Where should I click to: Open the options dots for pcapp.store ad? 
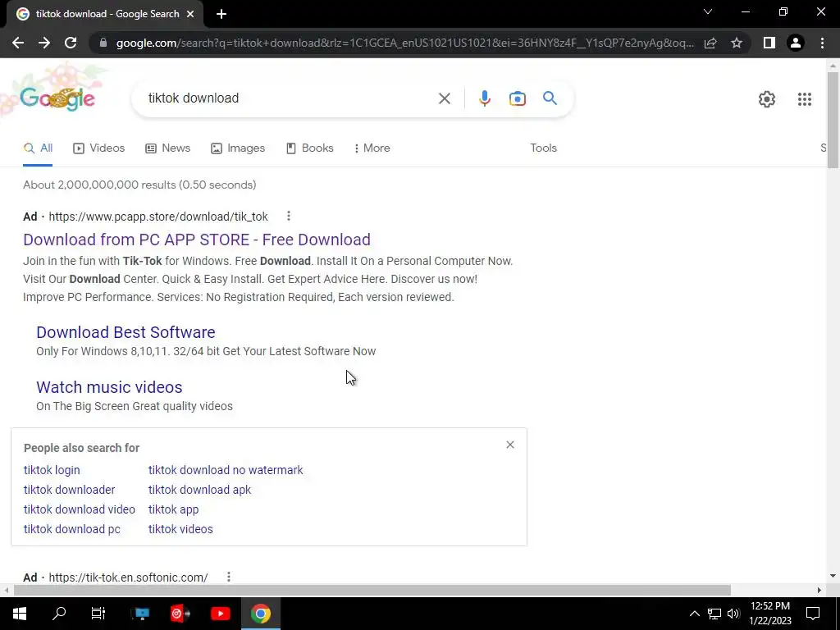(288, 216)
